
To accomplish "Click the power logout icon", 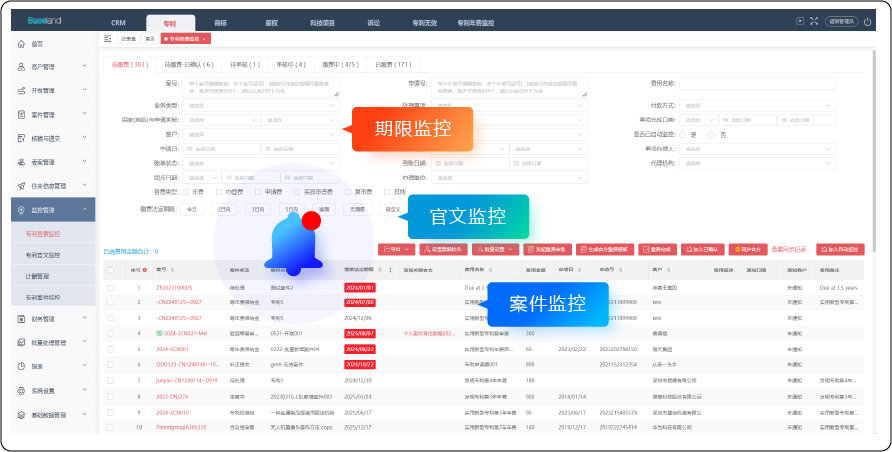I will [868, 22].
